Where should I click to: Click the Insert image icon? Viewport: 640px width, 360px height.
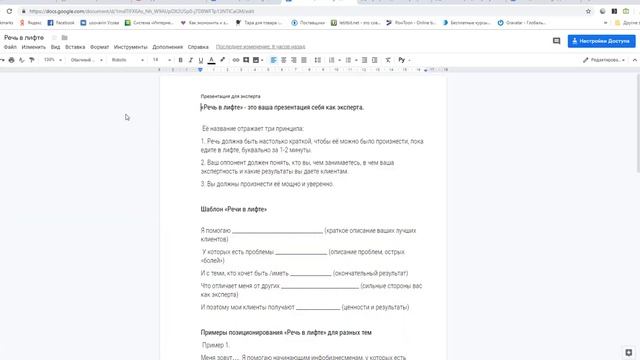point(256,60)
